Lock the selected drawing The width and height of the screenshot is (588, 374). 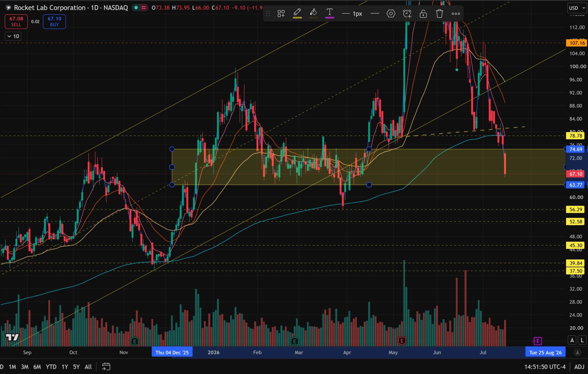click(x=423, y=14)
